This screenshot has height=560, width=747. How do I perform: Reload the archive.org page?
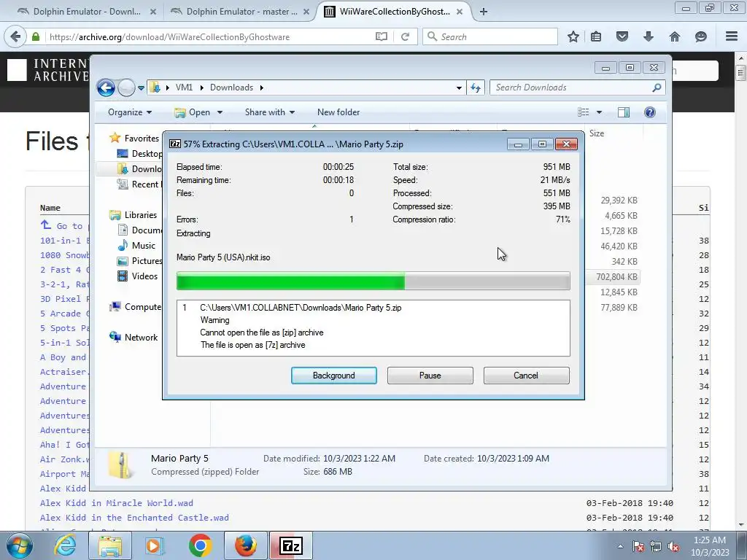point(405,36)
